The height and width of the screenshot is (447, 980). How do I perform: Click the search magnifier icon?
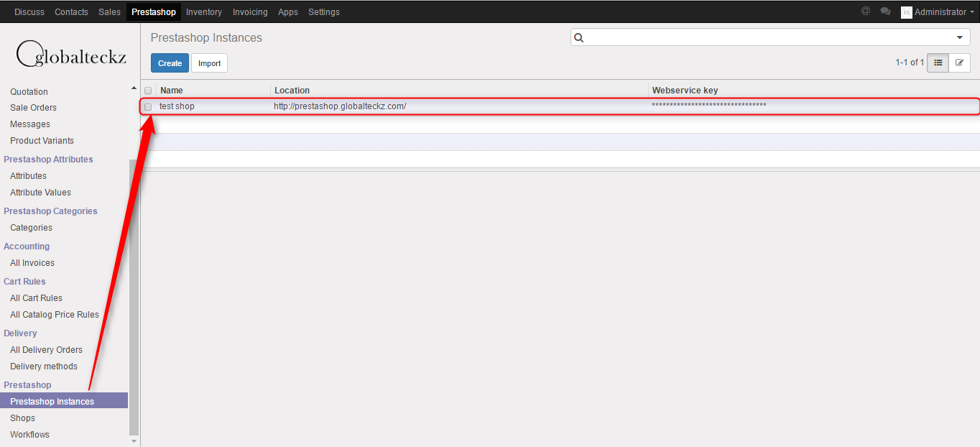[579, 38]
